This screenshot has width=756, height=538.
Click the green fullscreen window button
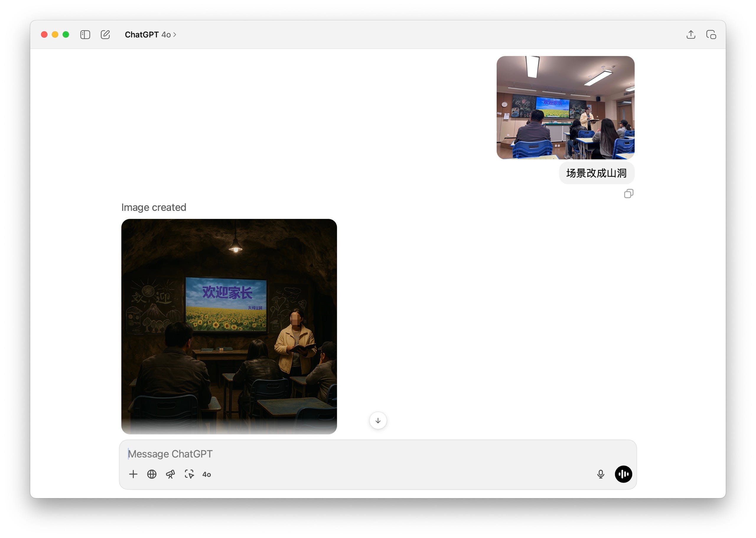pos(66,35)
